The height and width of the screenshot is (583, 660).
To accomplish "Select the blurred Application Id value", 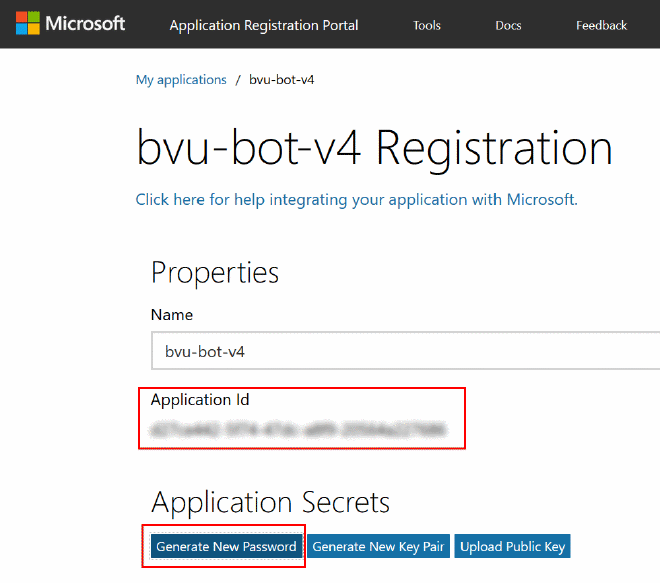I will (x=296, y=431).
